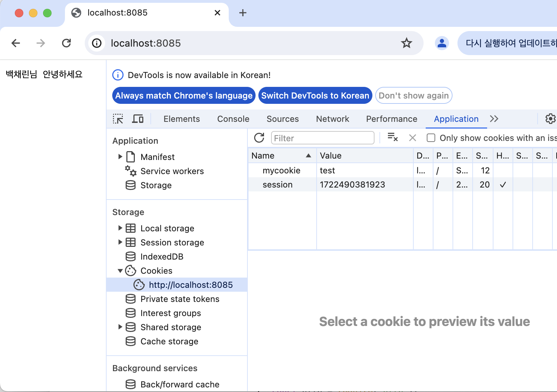Click the value 1722490381923
The height and width of the screenshot is (392, 557).
pos(352,184)
